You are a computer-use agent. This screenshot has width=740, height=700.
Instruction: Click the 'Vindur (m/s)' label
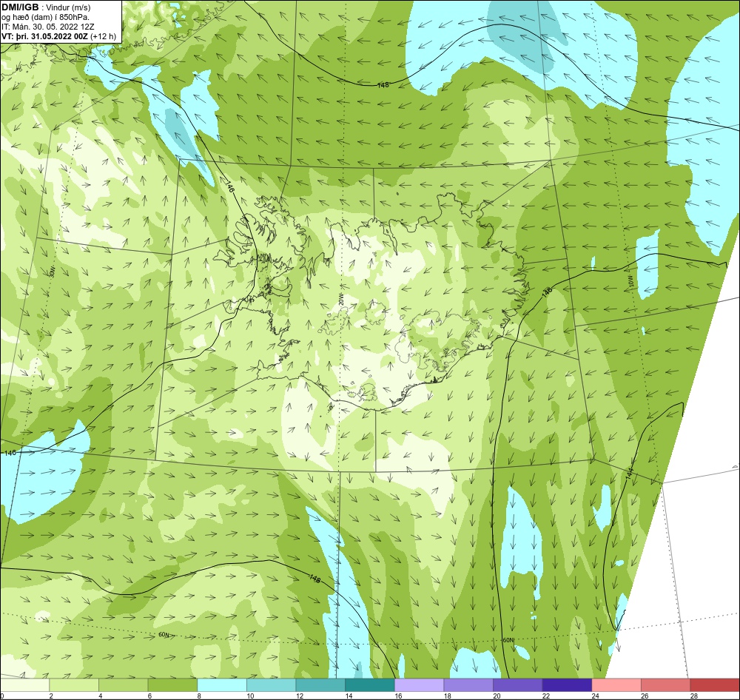pos(69,7)
